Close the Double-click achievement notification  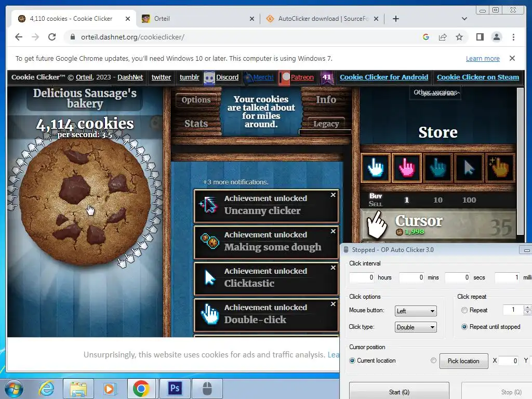pos(333,303)
